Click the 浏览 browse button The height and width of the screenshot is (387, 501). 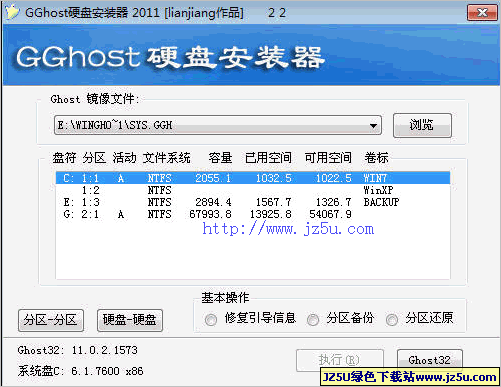tap(422, 125)
